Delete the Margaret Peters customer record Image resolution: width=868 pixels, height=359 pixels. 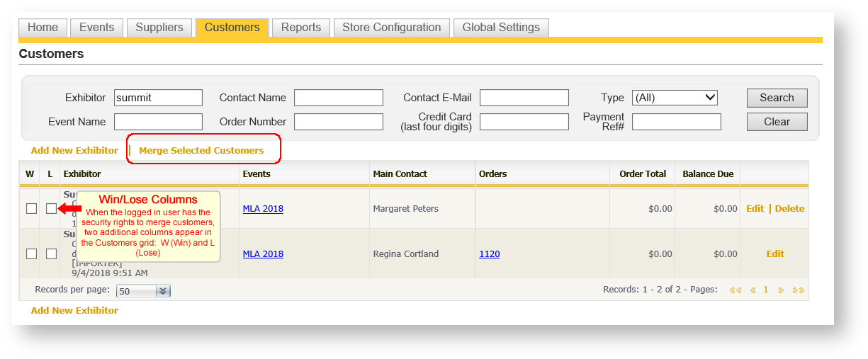coord(789,209)
